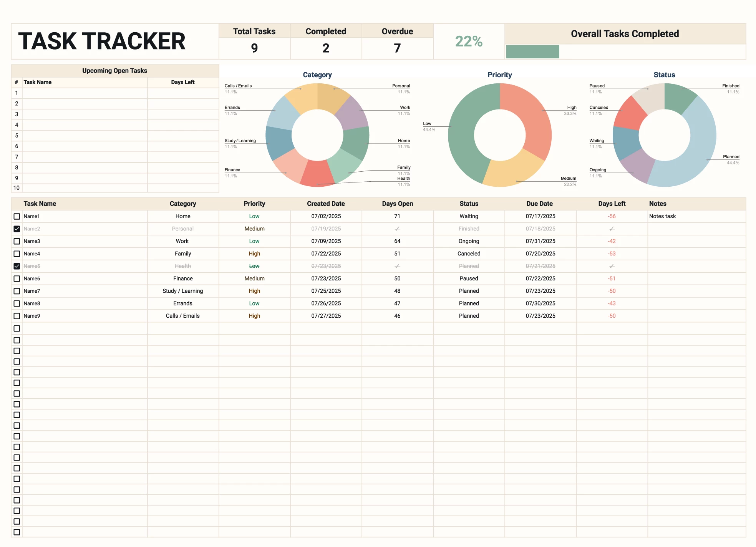
Task: Select the 22% completion value
Action: coord(469,41)
